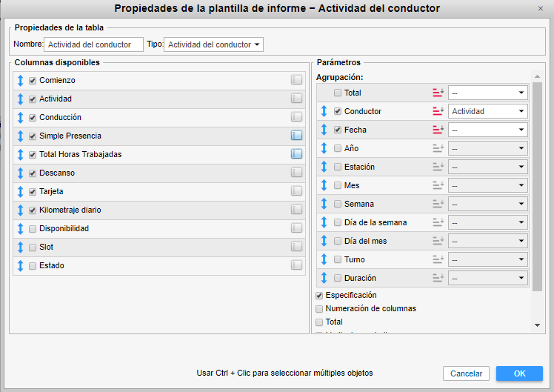The width and height of the screenshot is (554, 392).
Task: Click the drag handle arrow for the Comienzo column
Action: pos(21,80)
